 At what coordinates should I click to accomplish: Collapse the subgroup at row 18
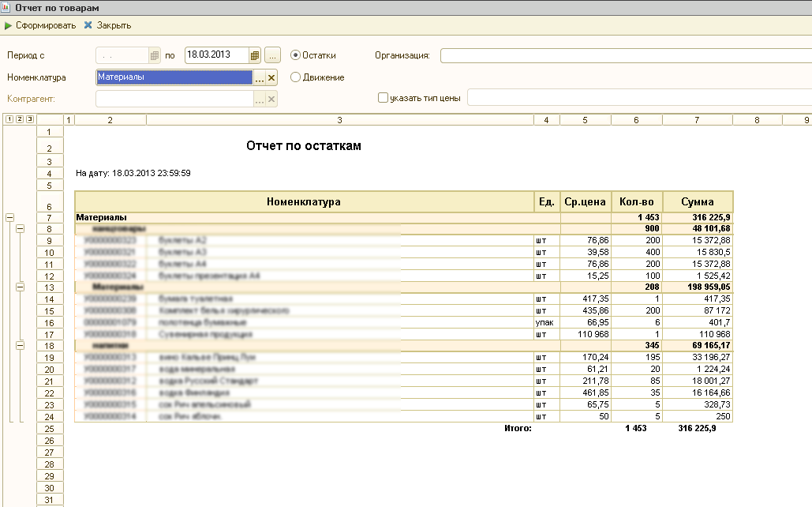click(20, 345)
